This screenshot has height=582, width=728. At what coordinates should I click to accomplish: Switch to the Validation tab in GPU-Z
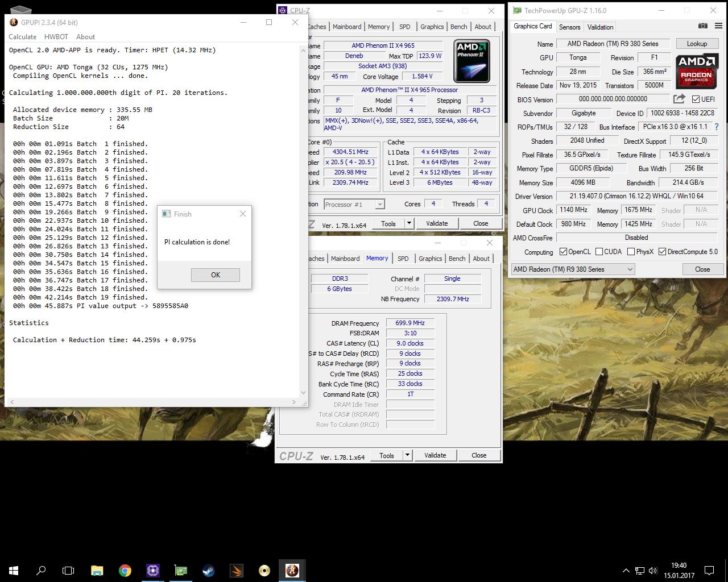point(600,27)
